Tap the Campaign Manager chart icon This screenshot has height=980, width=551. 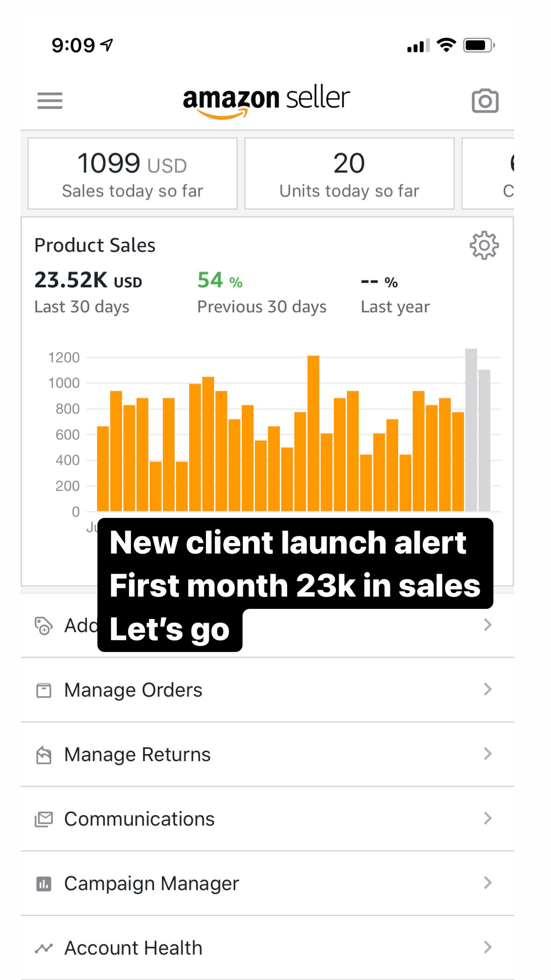pos(43,884)
